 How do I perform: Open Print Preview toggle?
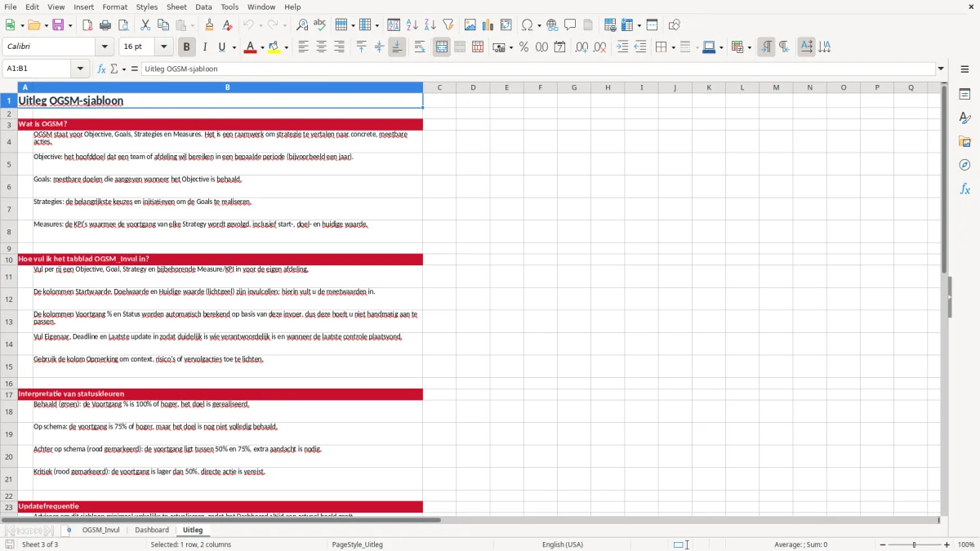pyautogui.click(x=123, y=25)
